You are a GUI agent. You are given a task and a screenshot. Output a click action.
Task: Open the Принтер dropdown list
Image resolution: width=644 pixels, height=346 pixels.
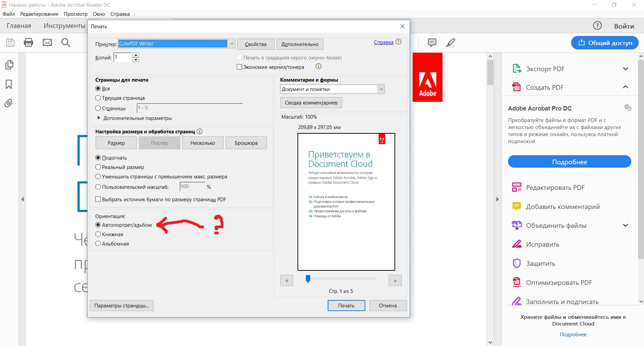tap(231, 44)
